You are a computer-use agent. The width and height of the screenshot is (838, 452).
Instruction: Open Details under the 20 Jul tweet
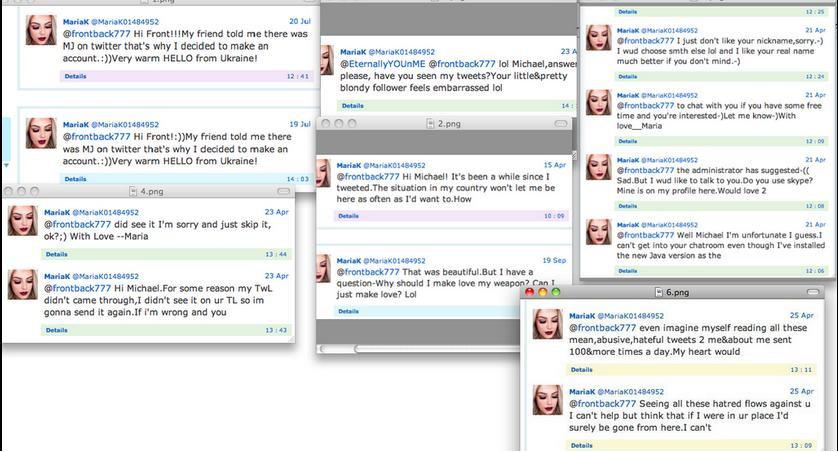pyautogui.click(x=75, y=76)
